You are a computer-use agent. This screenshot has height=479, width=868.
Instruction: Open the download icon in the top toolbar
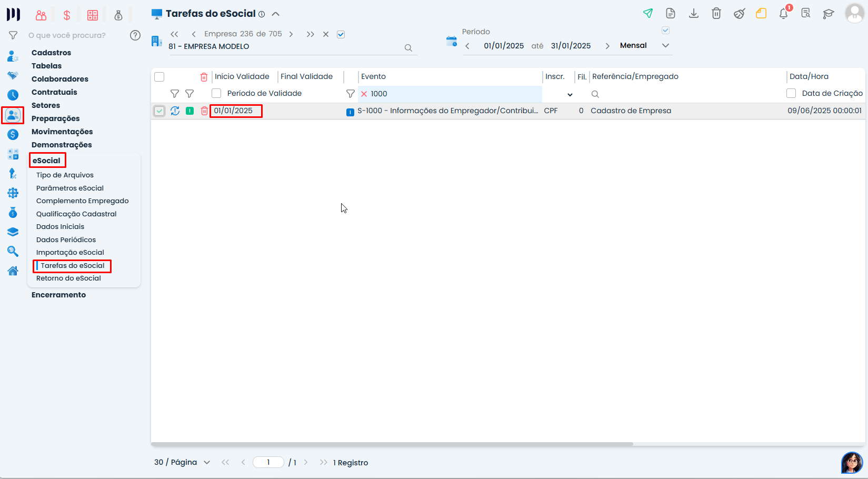(x=693, y=14)
